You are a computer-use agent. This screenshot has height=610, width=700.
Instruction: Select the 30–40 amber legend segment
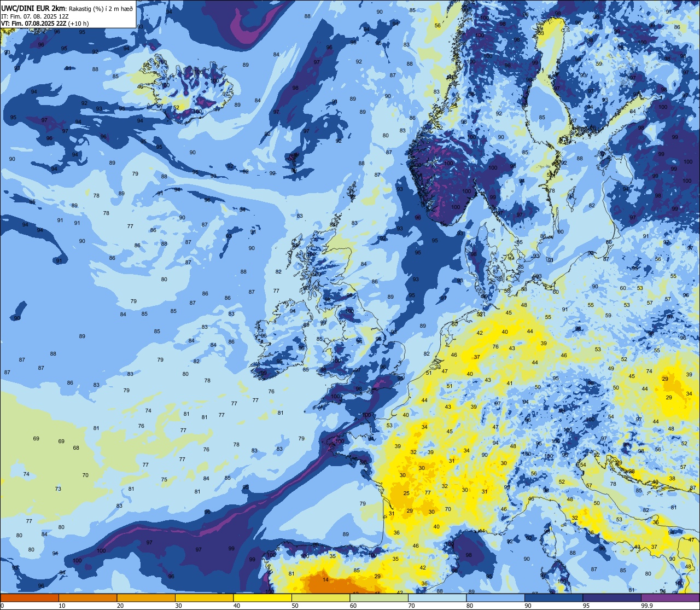[204, 597]
